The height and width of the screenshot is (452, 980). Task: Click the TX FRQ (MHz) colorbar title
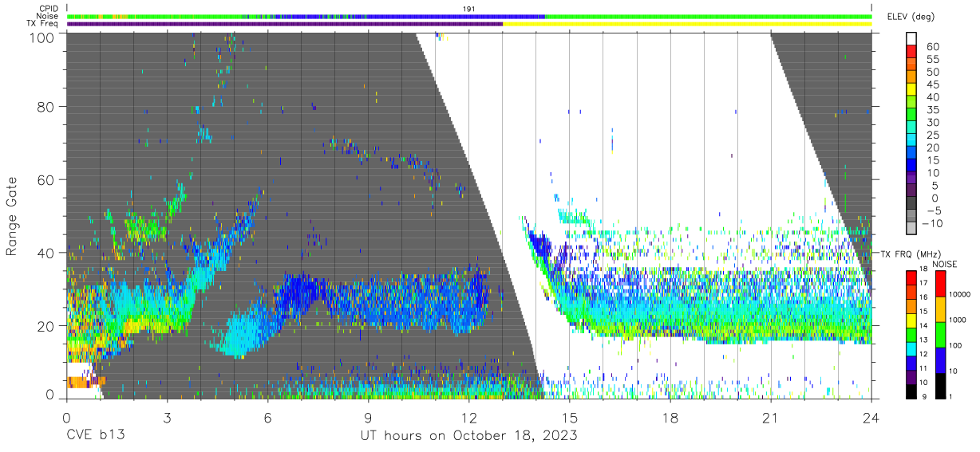909,254
